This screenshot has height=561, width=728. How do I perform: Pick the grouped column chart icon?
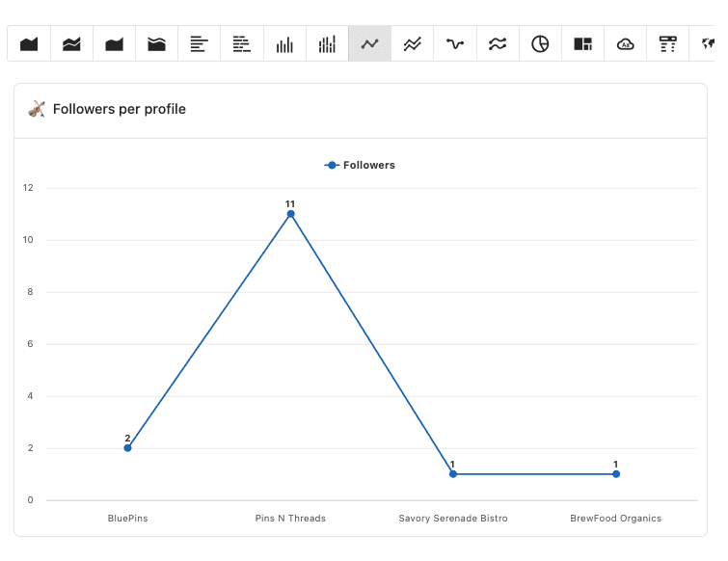(x=327, y=44)
